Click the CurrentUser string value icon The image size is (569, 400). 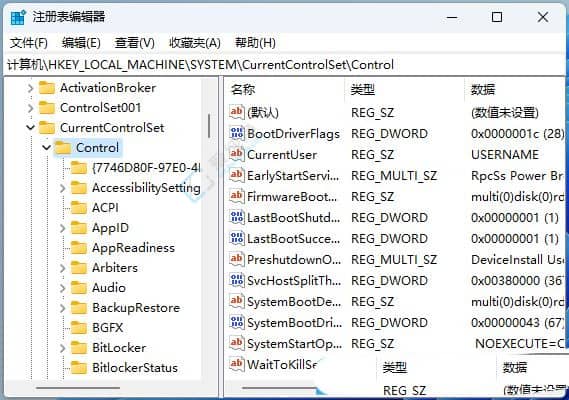(x=237, y=154)
